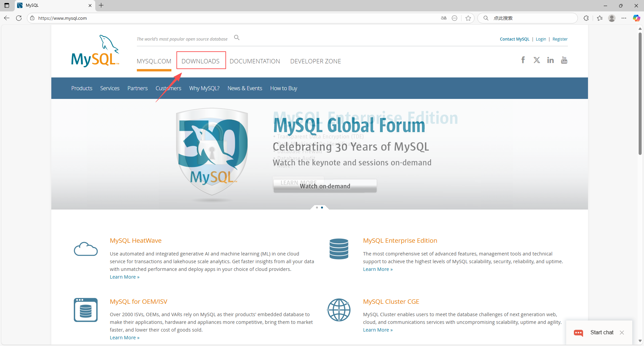644x346 pixels.
Task: Open MySQL's X (Twitter) icon
Action: point(537,60)
